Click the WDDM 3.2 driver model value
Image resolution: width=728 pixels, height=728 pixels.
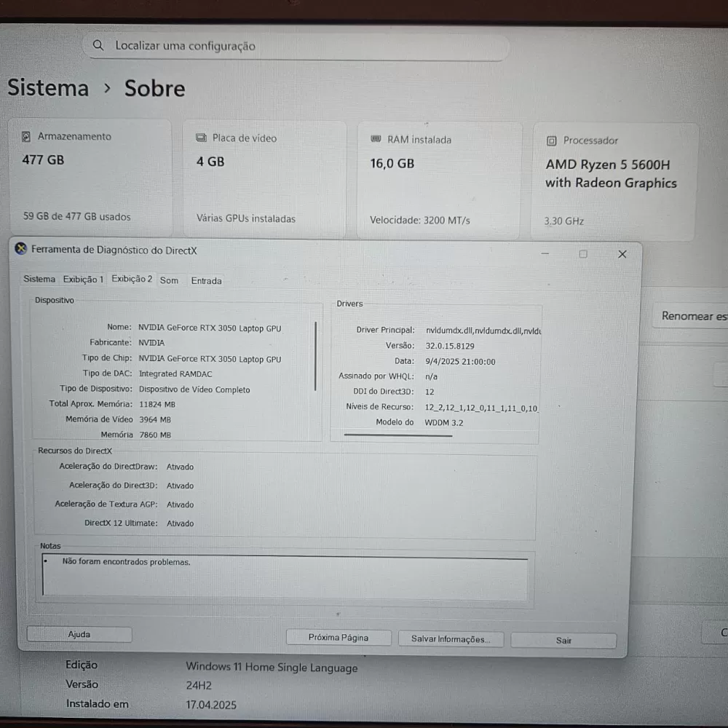coord(444,422)
